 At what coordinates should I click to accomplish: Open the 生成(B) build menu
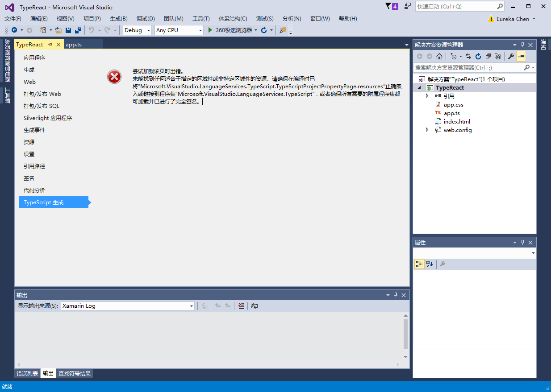coord(119,19)
